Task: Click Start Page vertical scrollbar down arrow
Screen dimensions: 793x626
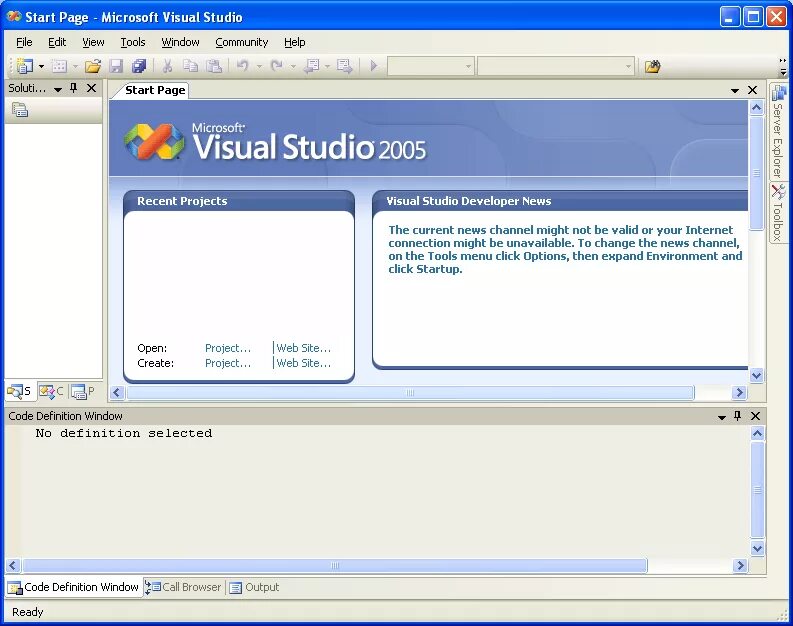Action: [757, 376]
